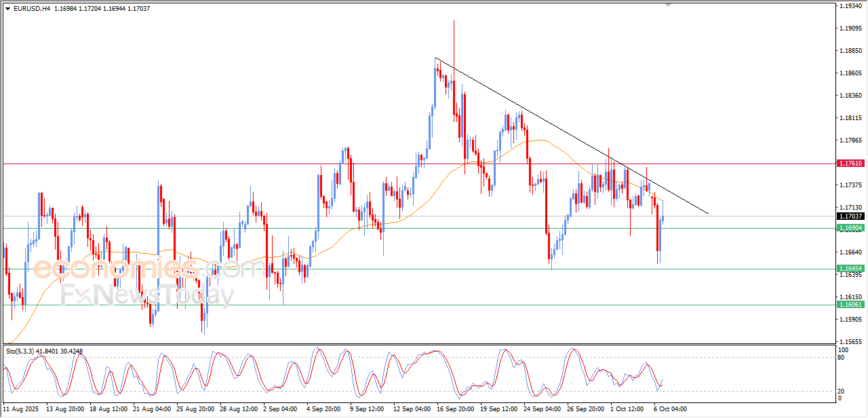Click the 9 Sep 12:00 time label

pyautogui.click(x=367, y=409)
